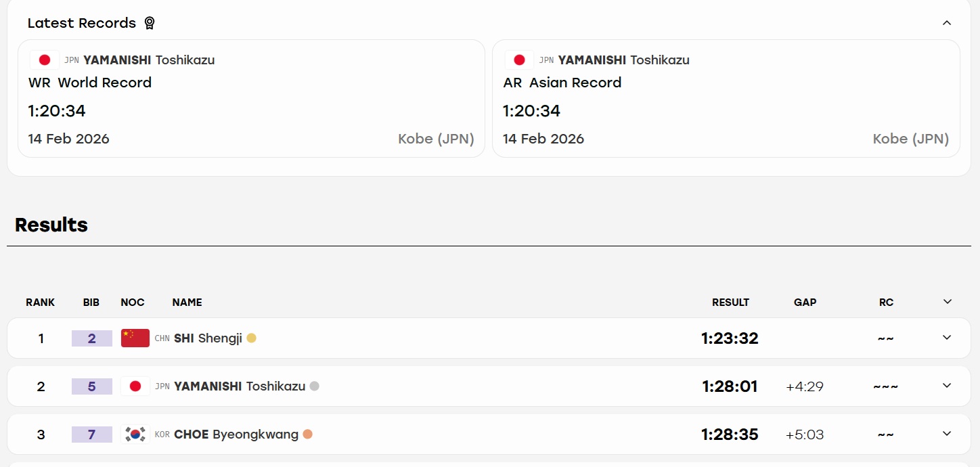
Task: Click the Japan flag in World Record card
Action: point(45,60)
